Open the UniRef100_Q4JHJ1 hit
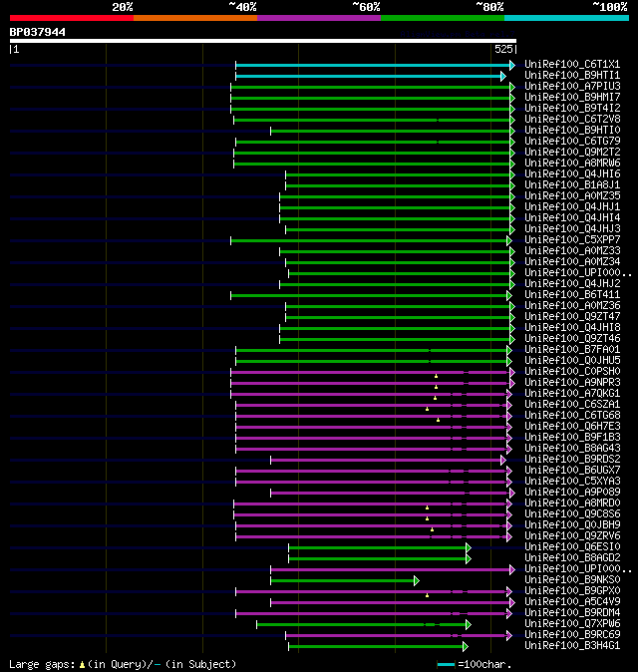Viewport: 638px width, 672px height. point(572,207)
